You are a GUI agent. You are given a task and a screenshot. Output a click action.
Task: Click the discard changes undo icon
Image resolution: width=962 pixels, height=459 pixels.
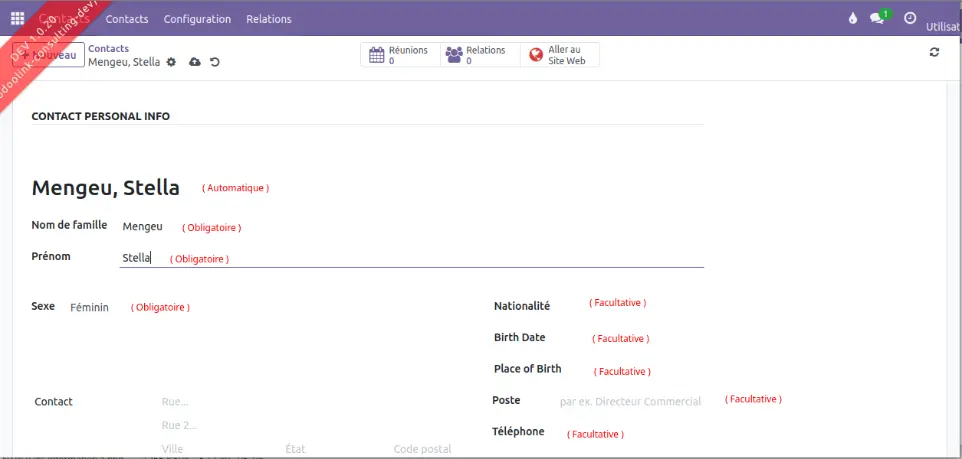click(214, 62)
